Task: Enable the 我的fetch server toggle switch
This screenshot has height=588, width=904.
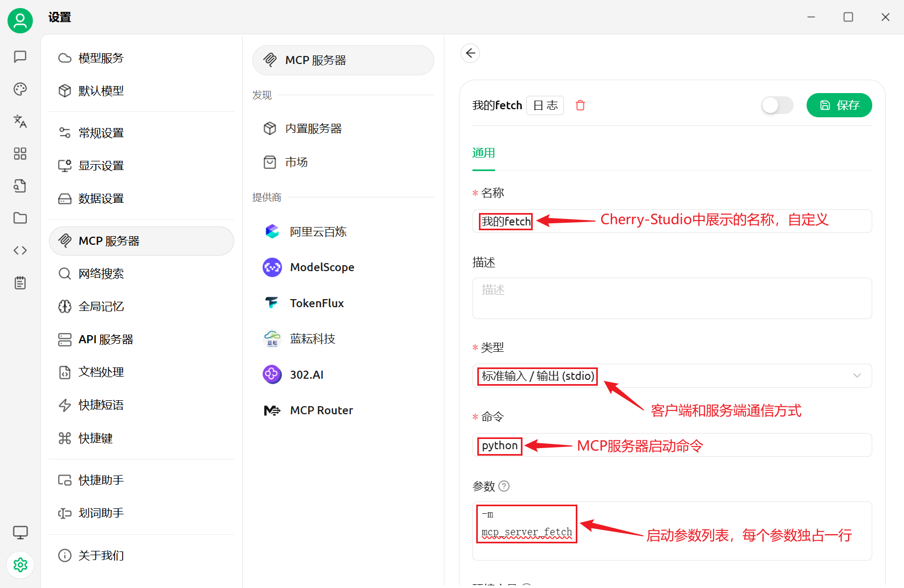Action: tap(777, 105)
